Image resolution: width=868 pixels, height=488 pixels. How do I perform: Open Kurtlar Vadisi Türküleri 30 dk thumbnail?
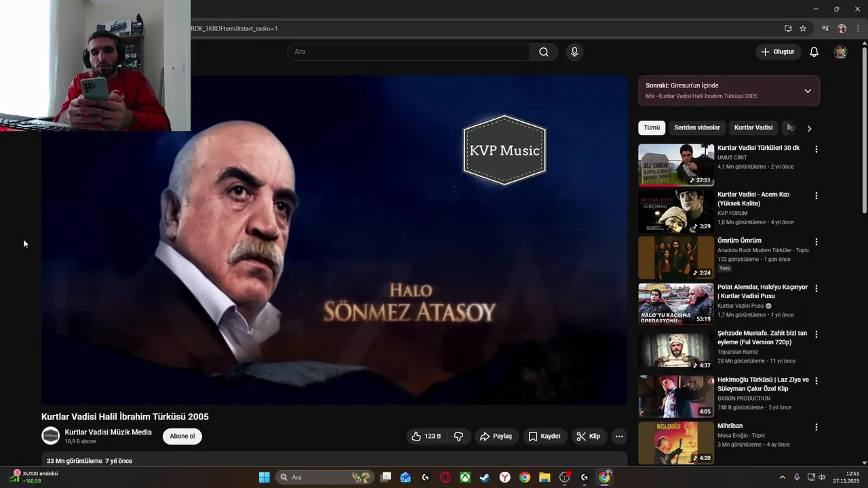tap(676, 165)
